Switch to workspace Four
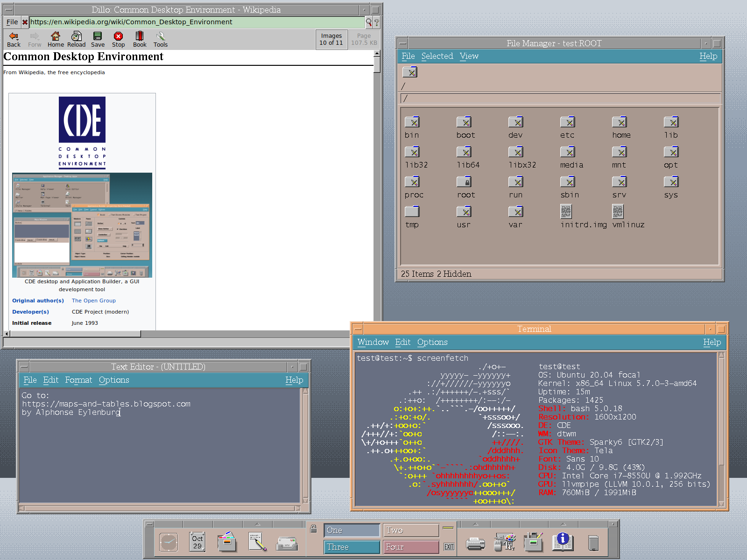 tap(411, 547)
